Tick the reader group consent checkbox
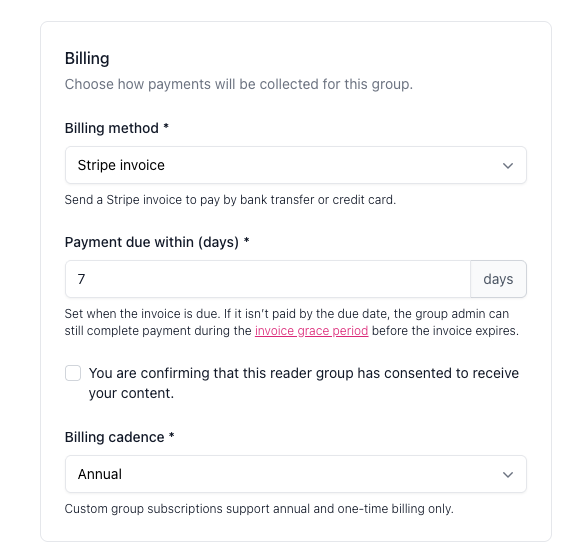 (x=73, y=373)
